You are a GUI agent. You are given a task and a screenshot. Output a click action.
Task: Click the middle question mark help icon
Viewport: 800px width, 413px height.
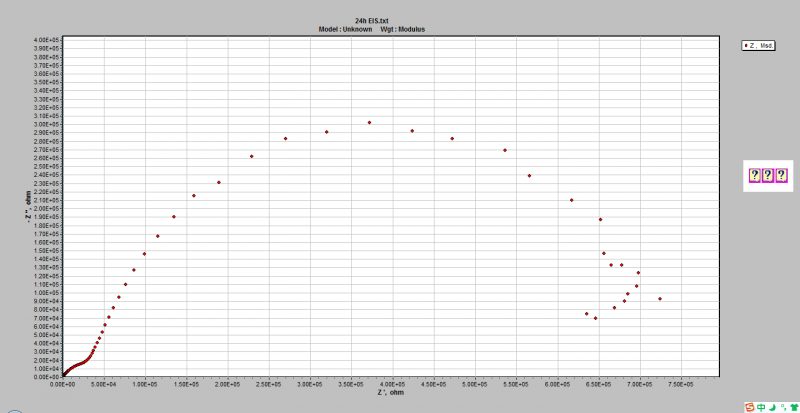click(768, 176)
